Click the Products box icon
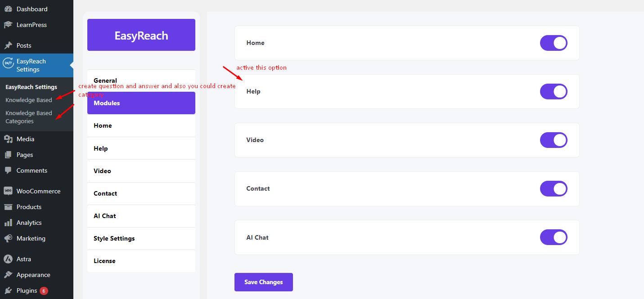The height and width of the screenshot is (299, 644). pyautogui.click(x=8, y=207)
